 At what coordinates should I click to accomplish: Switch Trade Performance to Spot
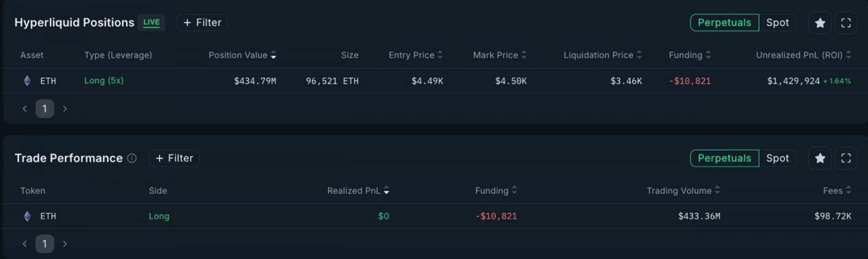point(777,158)
